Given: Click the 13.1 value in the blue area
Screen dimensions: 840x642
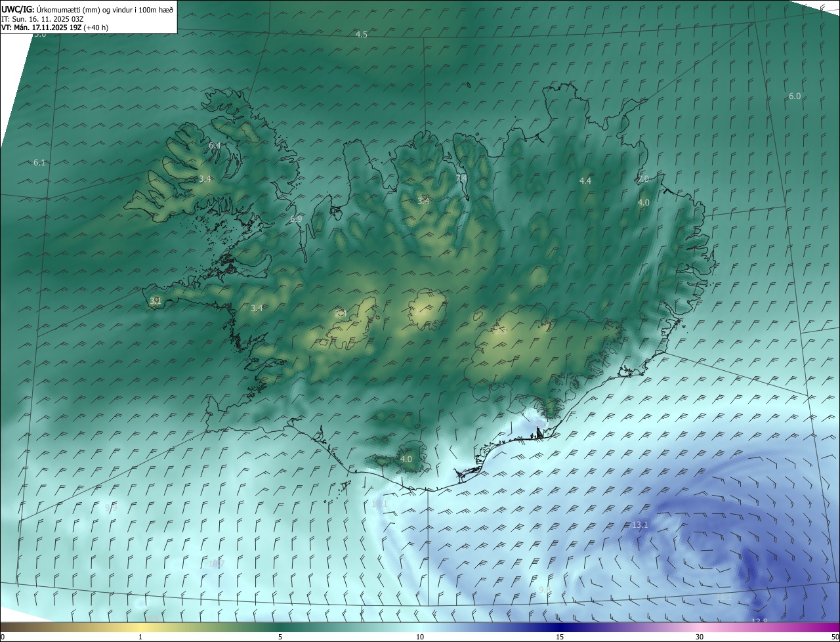Looking at the screenshot, I should click(640, 524).
